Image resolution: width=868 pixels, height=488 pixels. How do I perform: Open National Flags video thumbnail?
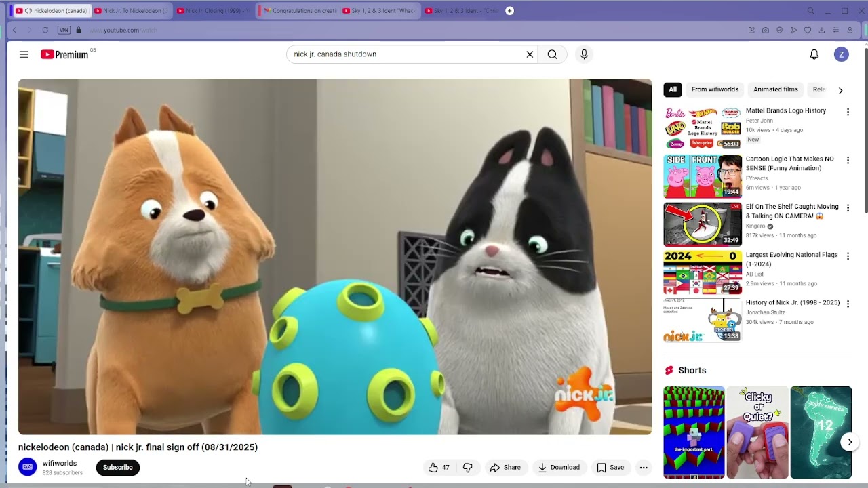(x=703, y=272)
